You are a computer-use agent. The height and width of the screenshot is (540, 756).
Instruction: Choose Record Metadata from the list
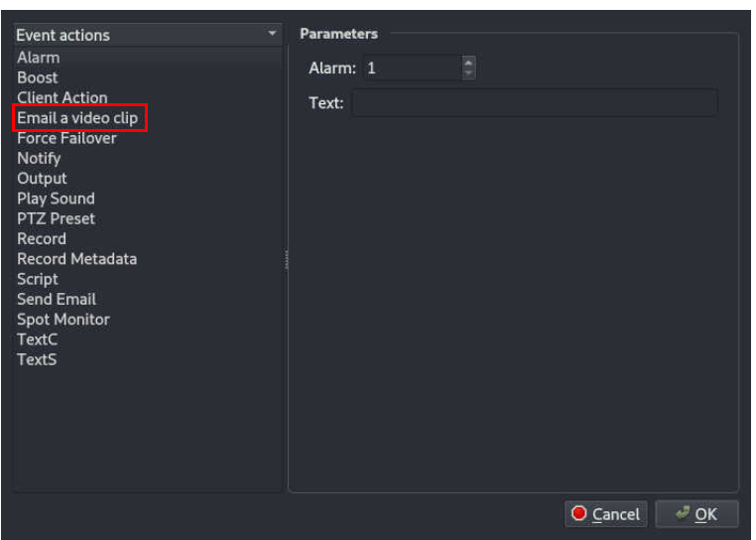tap(77, 259)
